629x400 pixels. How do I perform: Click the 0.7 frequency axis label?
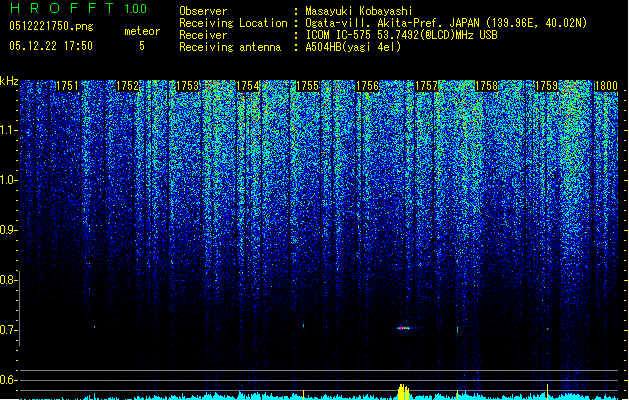(x=9, y=330)
